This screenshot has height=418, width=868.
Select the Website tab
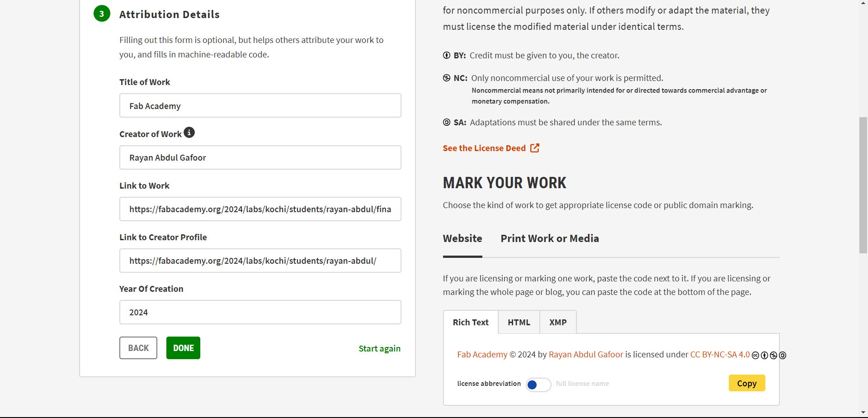pos(462,238)
